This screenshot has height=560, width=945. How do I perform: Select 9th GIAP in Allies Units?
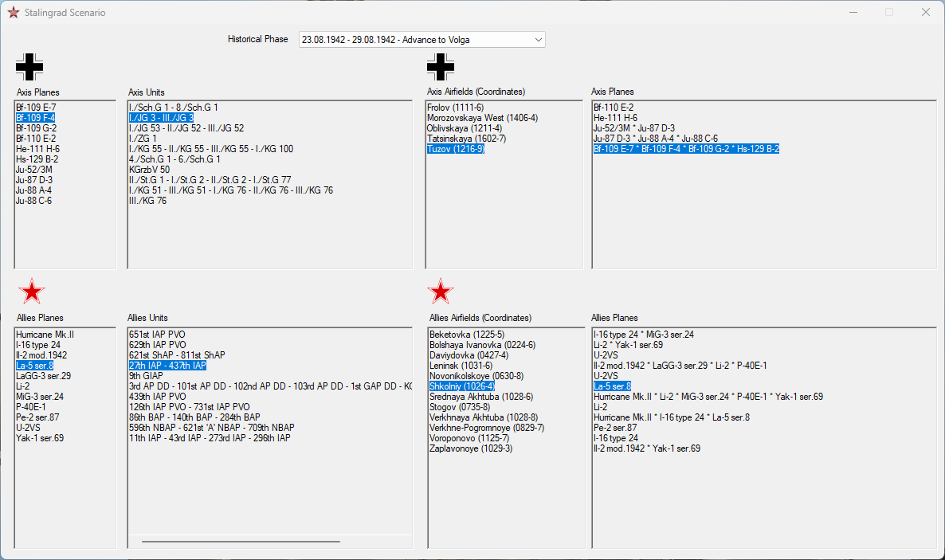point(146,375)
